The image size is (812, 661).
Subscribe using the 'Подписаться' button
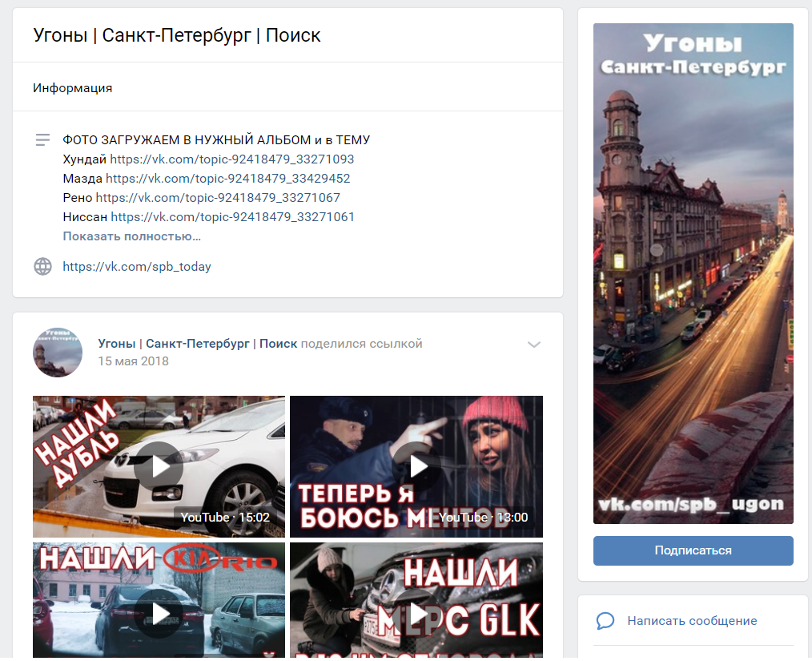coord(693,550)
